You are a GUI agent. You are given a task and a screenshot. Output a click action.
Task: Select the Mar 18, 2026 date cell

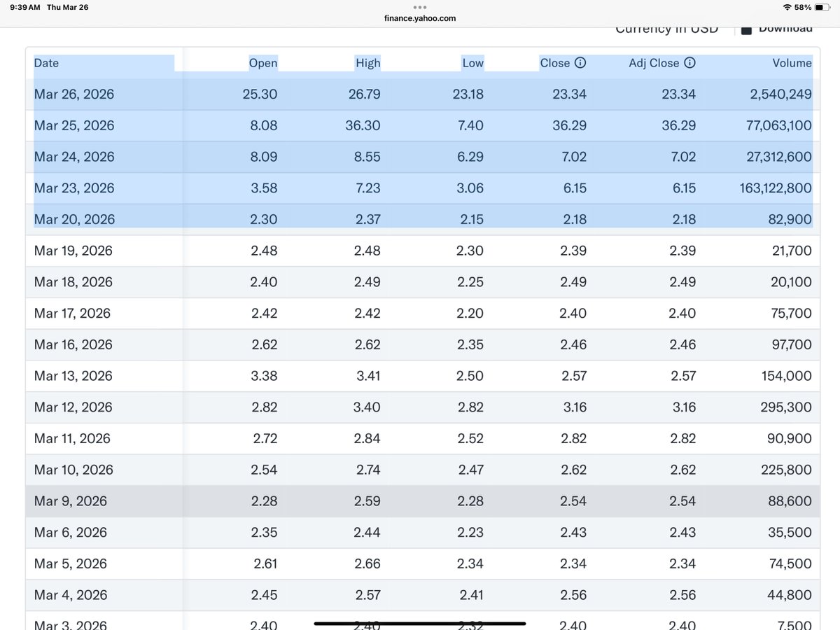[73, 281]
